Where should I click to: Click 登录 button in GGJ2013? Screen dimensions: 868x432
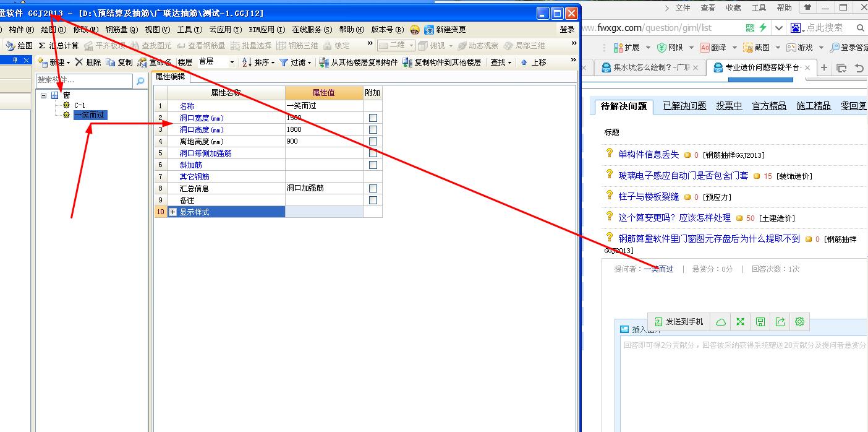pos(567,29)
